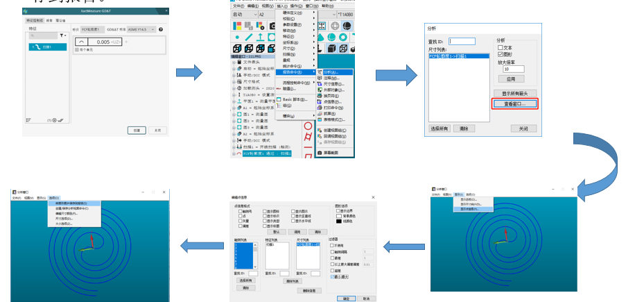This screenshot has width=644, height=302.
Task: Click the help question mark icon
Action: (x=161, y=30)
